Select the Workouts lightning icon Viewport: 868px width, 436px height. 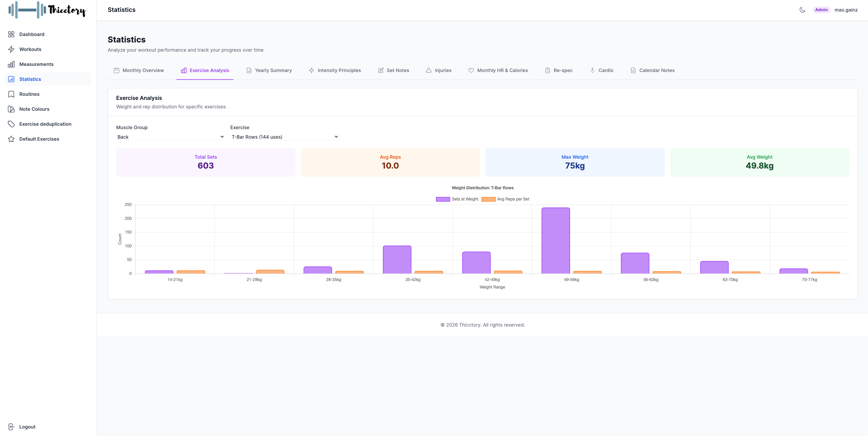(x=11, y=49)
